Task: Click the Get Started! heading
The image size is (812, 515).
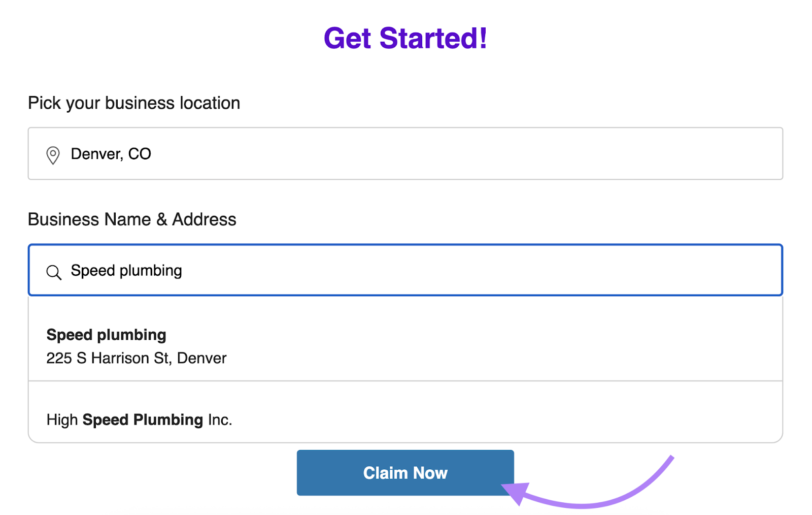Action: point(405,38)
